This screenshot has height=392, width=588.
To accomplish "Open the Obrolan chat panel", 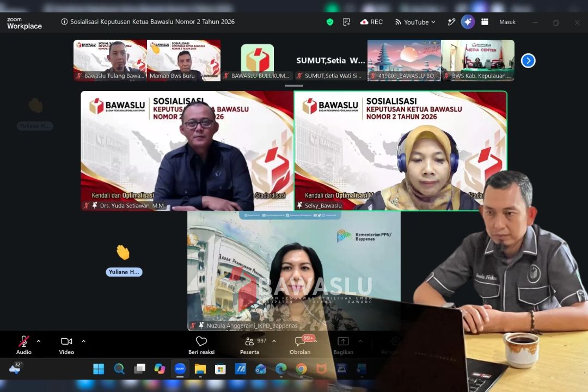I will 300,345.
